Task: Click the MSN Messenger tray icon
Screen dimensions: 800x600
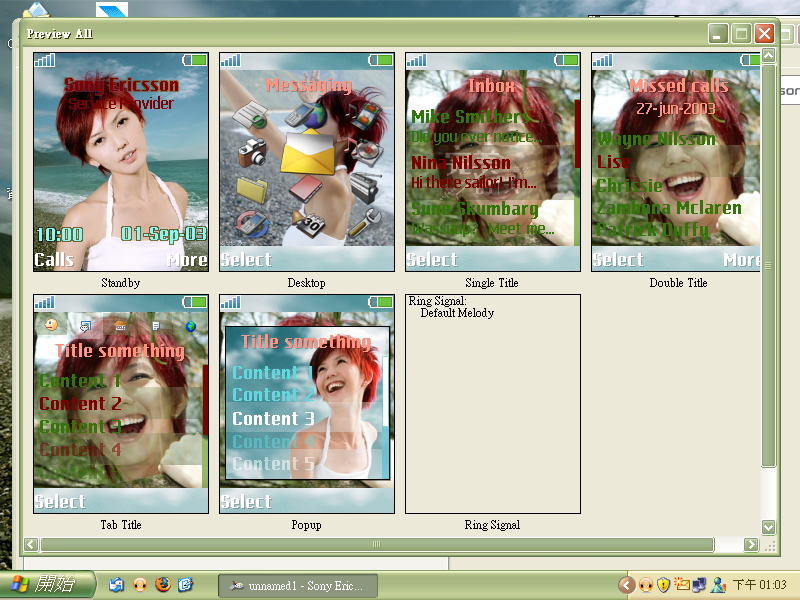Action: pos(718,584)
